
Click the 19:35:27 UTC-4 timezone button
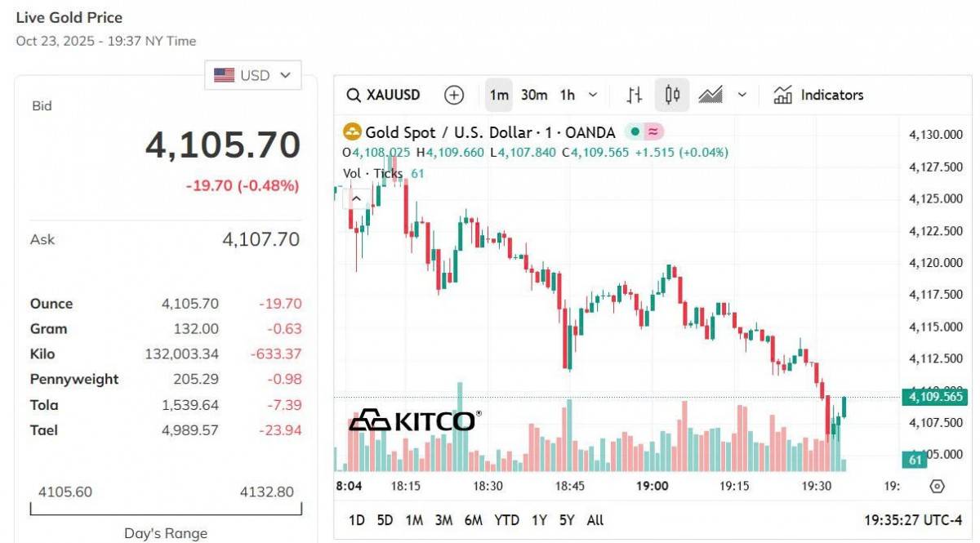coord(913,520)
